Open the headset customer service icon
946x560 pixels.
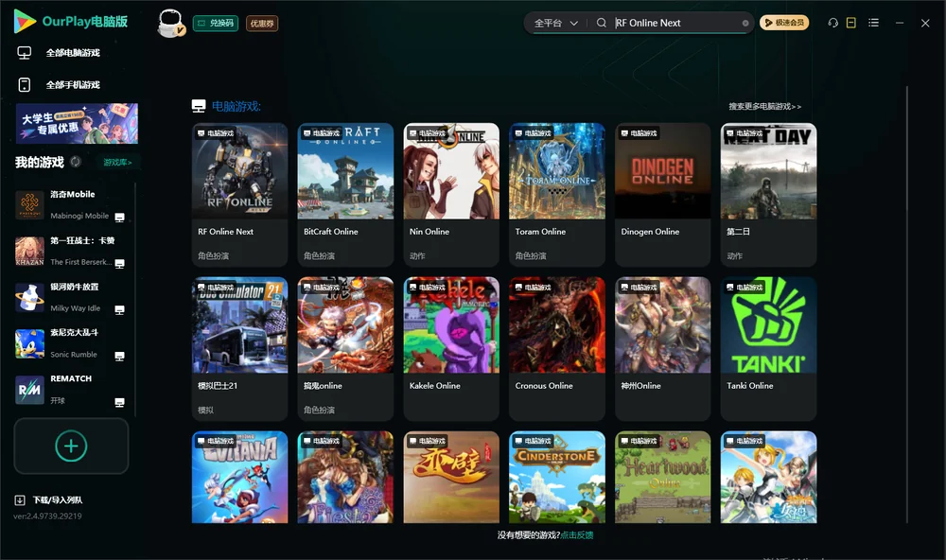coord(833,23)
